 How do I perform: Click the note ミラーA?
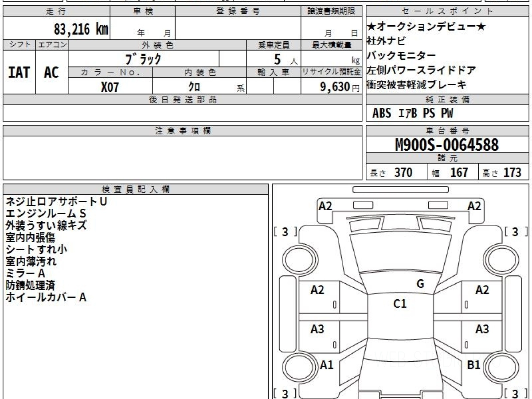25,273
